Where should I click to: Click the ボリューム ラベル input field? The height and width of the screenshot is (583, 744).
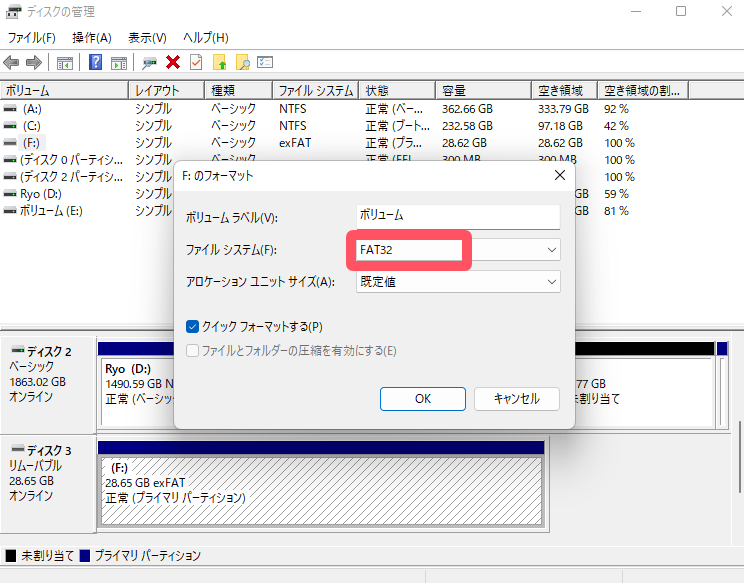pos(458,216)
